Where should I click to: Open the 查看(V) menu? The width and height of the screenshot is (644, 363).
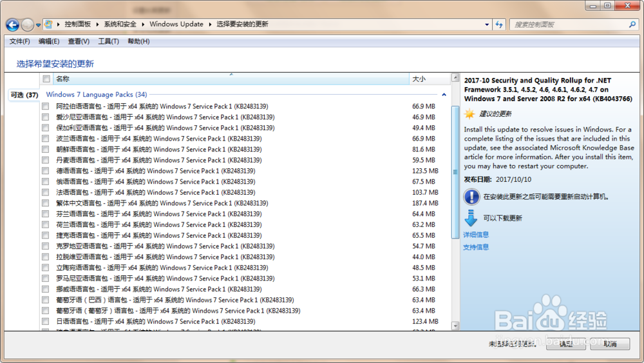click(x=79, y=41)
